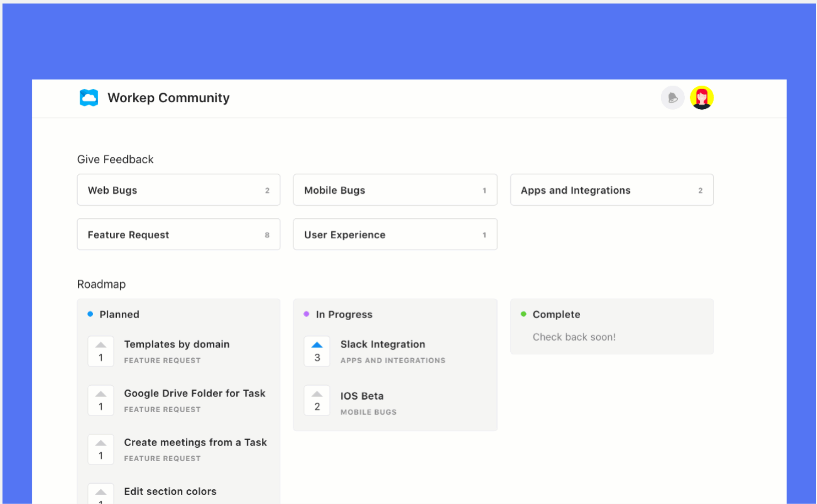Open Edit section colors post
Image resolution: width=817 pixels, height=504 pixels.
170,491
